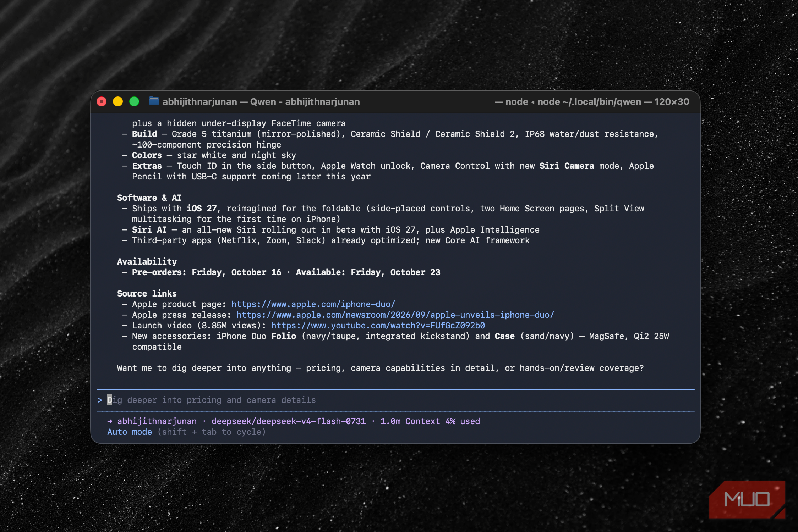The width and height of the screenshot is (798, 532).
Task: Click the bold 'Siri AI' bullet label
Action: click(x=149, y=230)
